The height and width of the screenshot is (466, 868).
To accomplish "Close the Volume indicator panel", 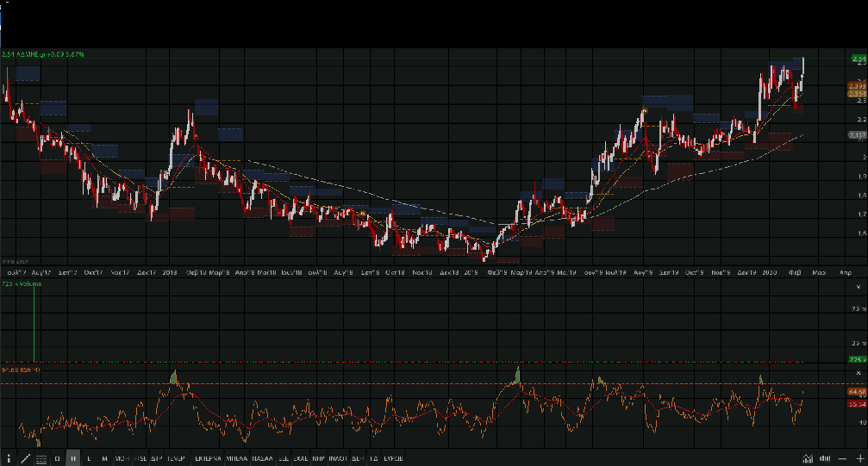I will click(x=857, y=285).
